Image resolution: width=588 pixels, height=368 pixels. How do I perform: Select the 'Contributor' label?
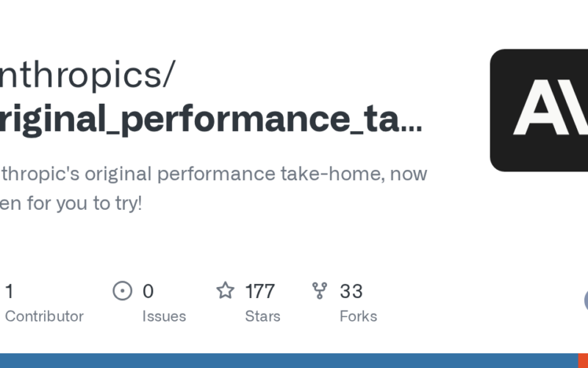click(x=44, y=316)
